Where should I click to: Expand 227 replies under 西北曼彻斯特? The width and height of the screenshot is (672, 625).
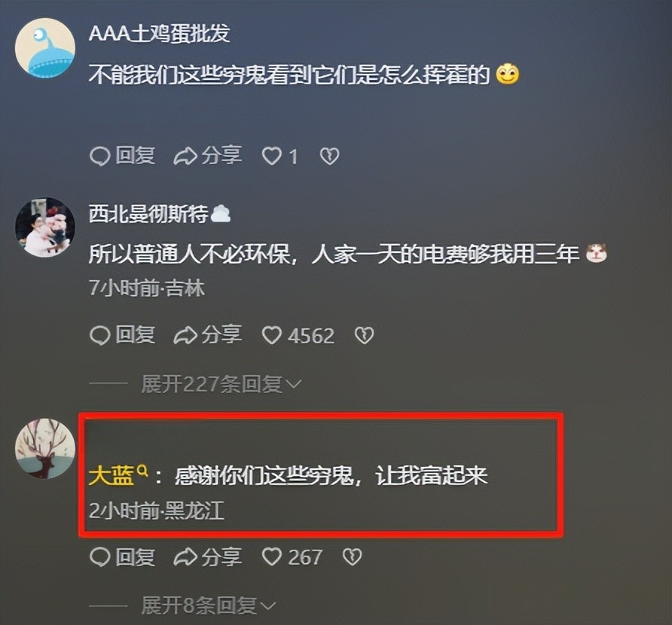[x=221, y=384]
